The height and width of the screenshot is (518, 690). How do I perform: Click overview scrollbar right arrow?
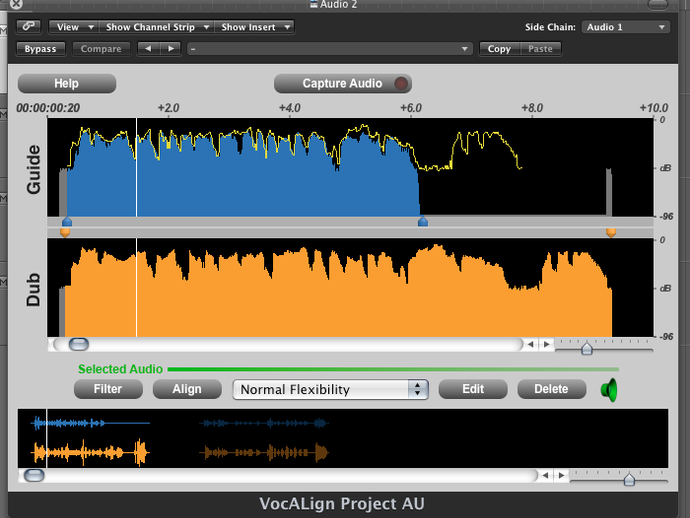561,475
